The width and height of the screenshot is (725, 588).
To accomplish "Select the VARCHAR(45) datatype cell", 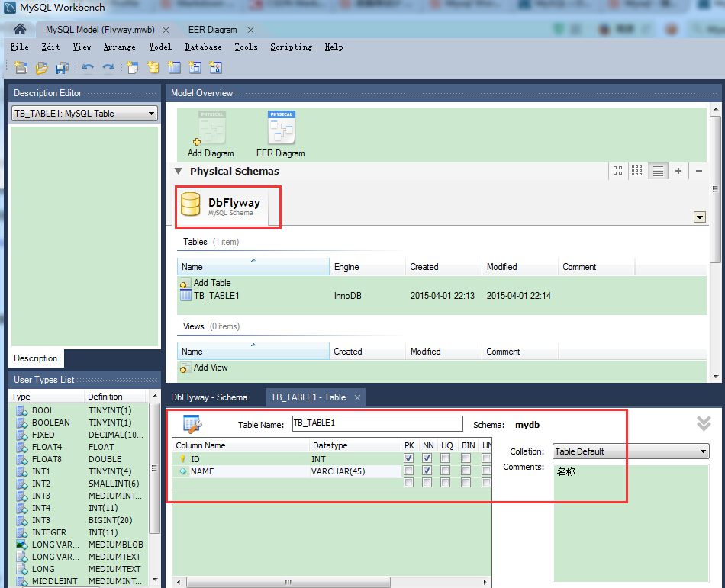I will coord(355,471).
